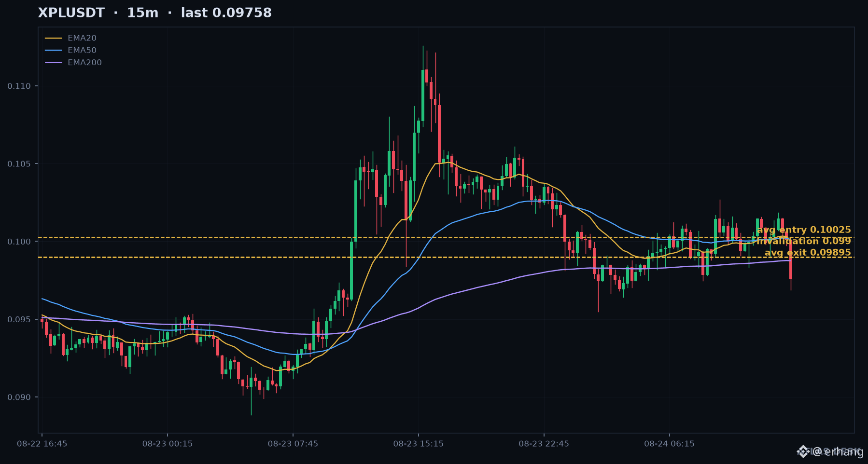Click the 0.105 price axis label
868x464 pixels.
(19, 164)
